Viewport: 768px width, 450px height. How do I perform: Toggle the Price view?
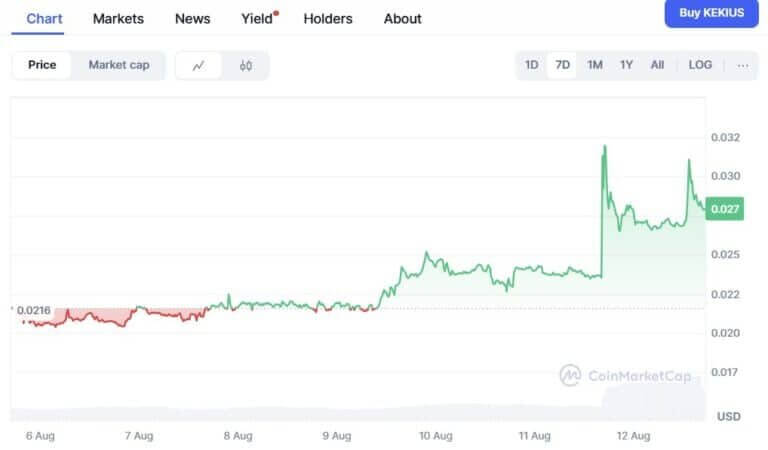tap(42, 65)
